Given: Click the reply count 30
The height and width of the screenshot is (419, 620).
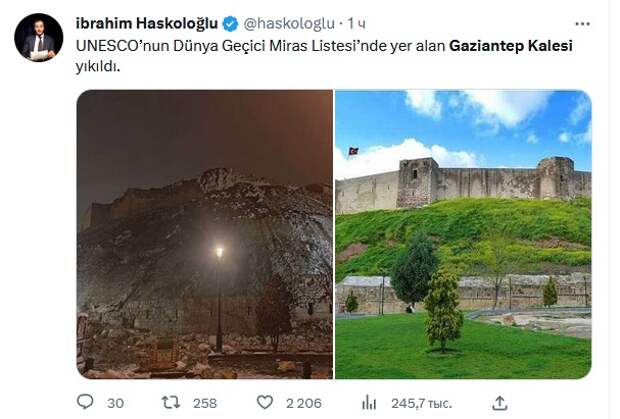Looking at the screenshot, I should click(115, 403).
